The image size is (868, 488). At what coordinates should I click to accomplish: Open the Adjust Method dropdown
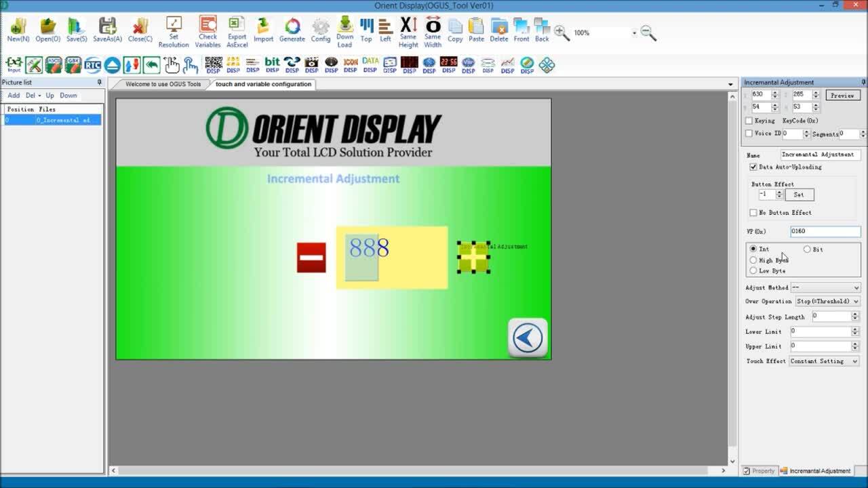[825, 288]
